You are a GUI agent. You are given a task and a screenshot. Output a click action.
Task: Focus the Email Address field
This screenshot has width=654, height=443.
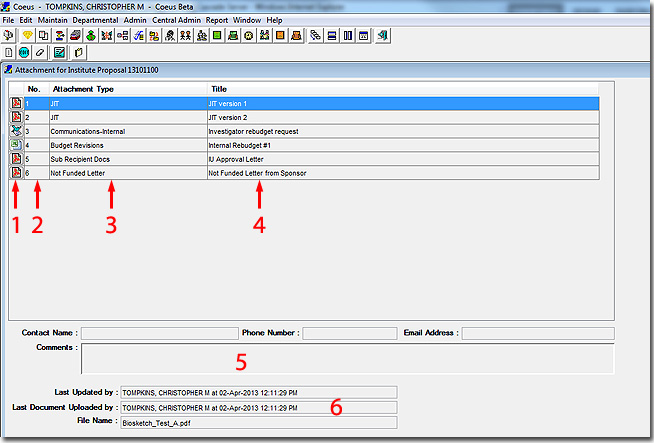point(537,333)
